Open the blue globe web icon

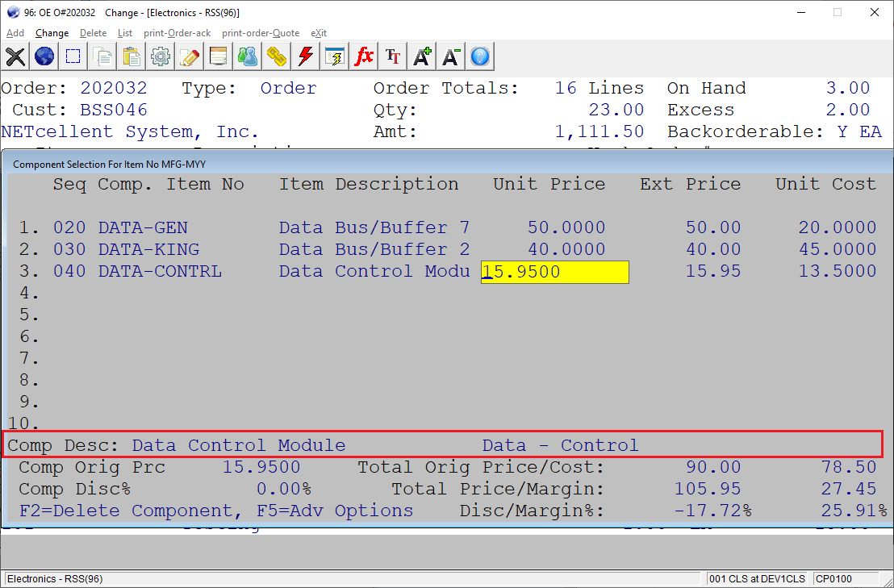[44, 56]
